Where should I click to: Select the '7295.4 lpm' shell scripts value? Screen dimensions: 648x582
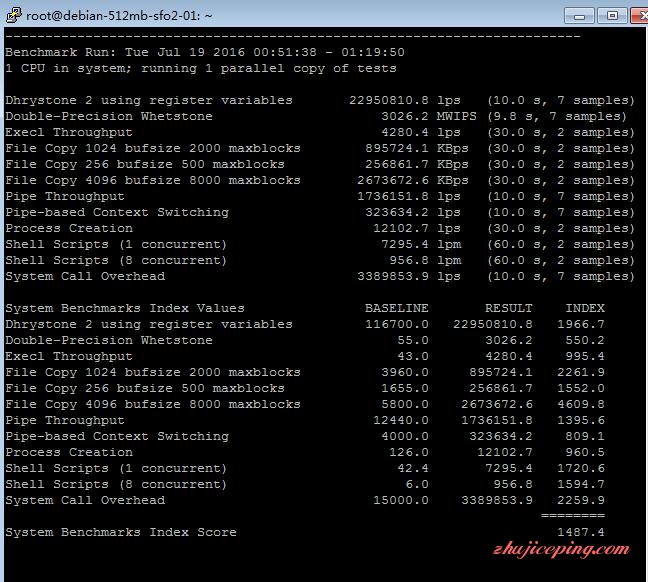[421, 245]
